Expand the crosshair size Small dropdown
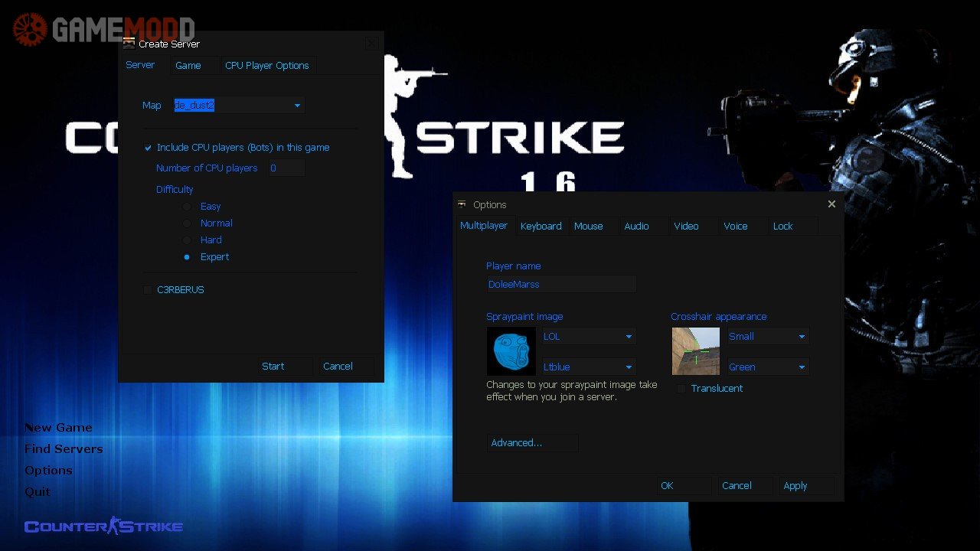This screenshot has height=551, width=980. point(767,337)
